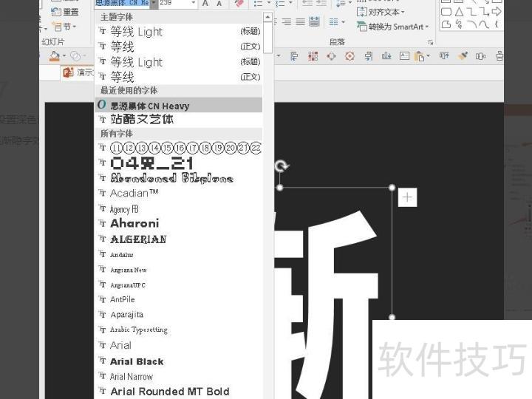
Task: Click the format painter brush add-in icon
Action: (x=462, y=56)
